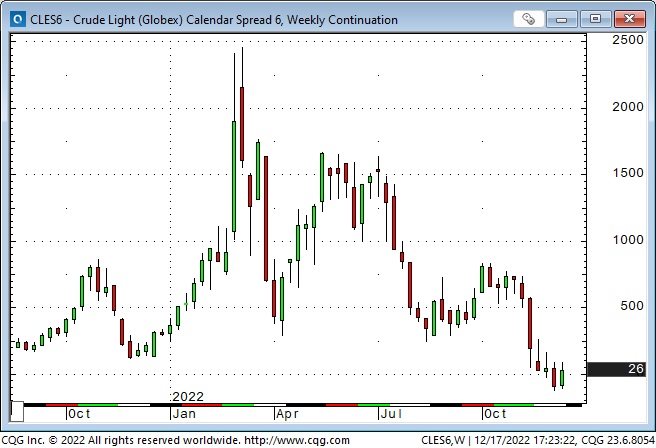Close the CLES6 chart window
This screenshot has width=656, height=448.
coord(629,19)
